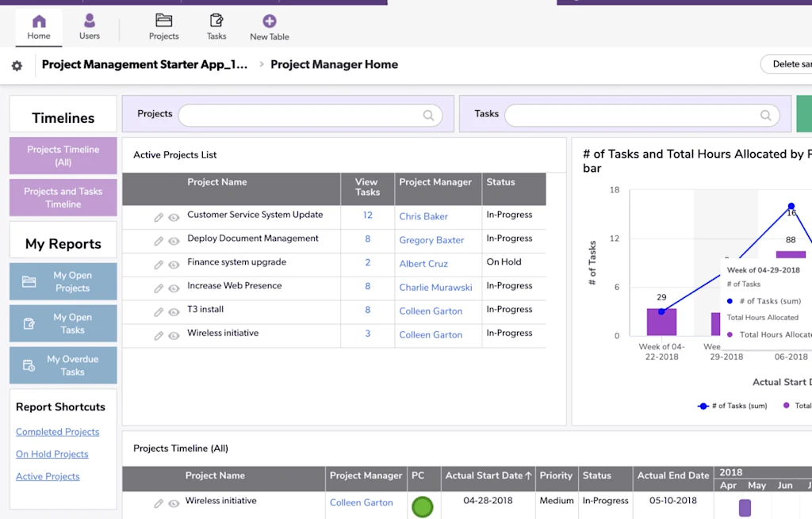Open Projects Timeline (All) button

(63, 156)
